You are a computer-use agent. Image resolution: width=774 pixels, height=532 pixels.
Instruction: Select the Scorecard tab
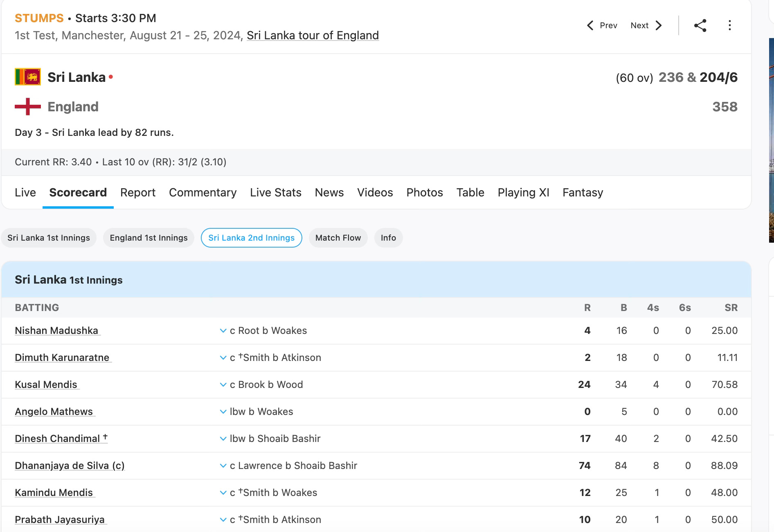click(78, 192)
